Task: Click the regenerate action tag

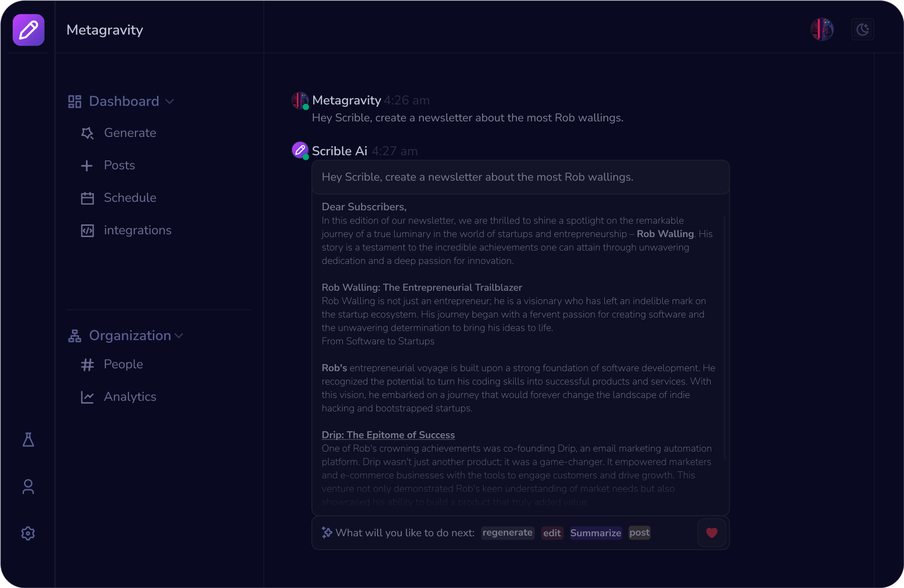Action: (x=508, y=532)
